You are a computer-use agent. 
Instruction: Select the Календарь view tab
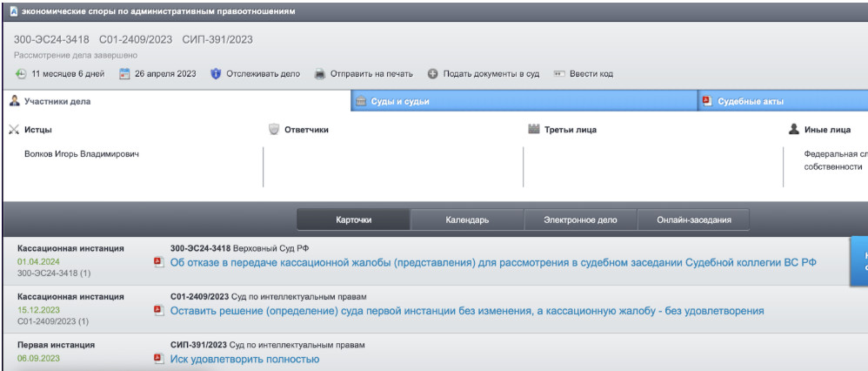click(467, 219)
